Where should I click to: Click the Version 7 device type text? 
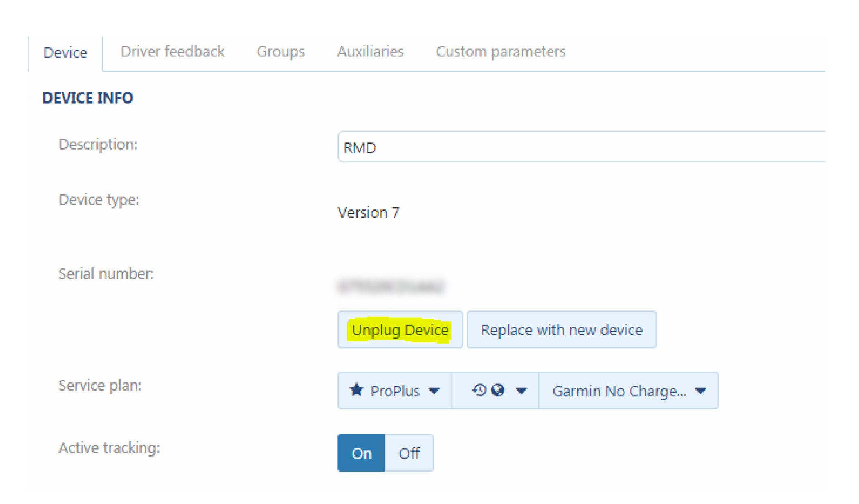point(368,213)
